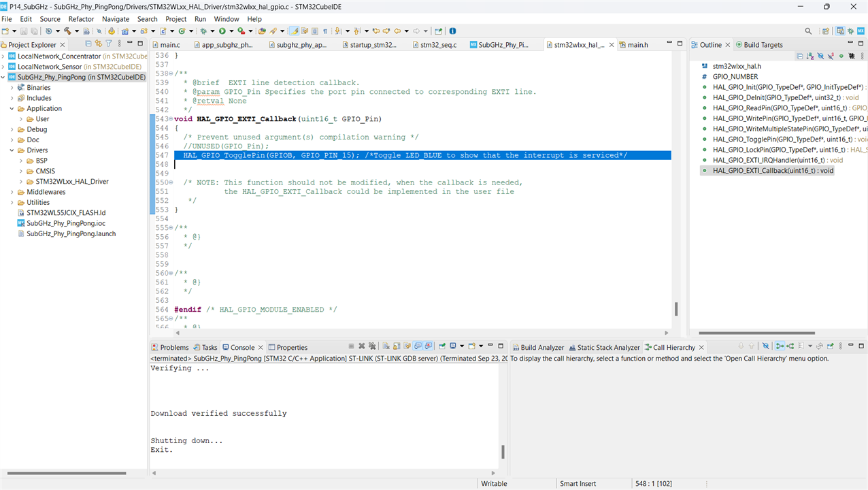Collapse the Drivers folder in Project Explorer
The image size is (868, 490).
[12, 150]
